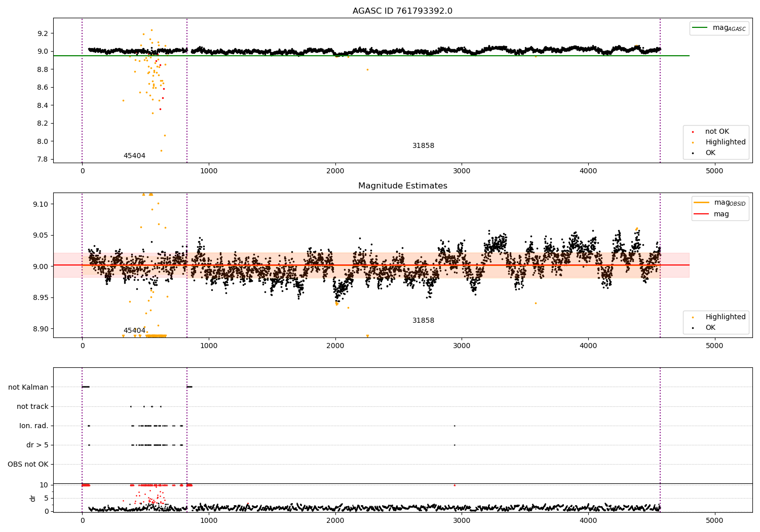Click the "not track" row label
Screen dimensions: 760x532
tap(32, 406)
